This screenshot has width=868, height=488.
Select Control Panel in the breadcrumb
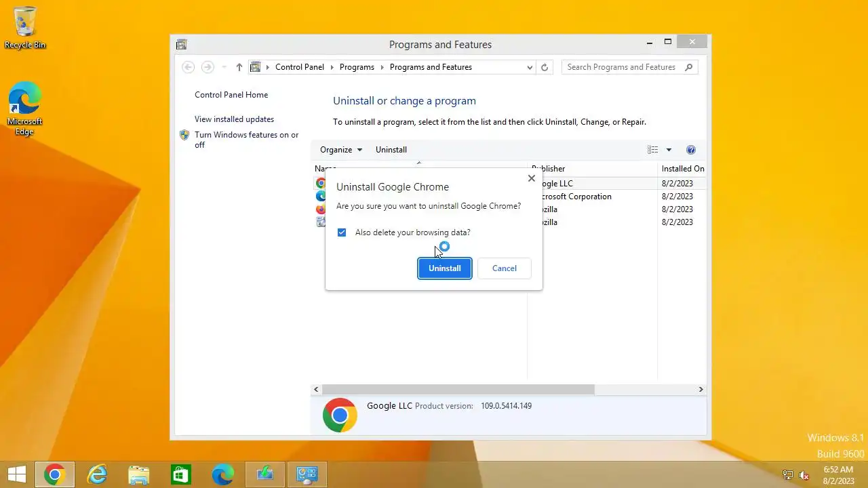click(300, 67)
